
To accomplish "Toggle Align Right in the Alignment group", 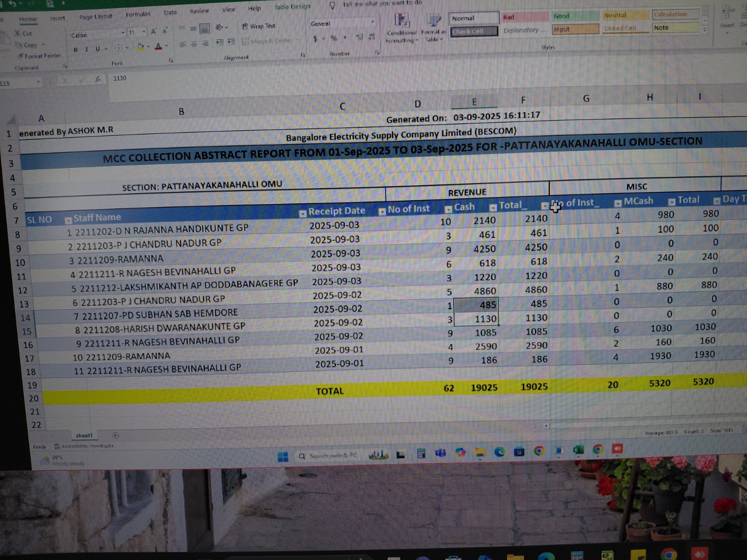I will coord(205,43).
